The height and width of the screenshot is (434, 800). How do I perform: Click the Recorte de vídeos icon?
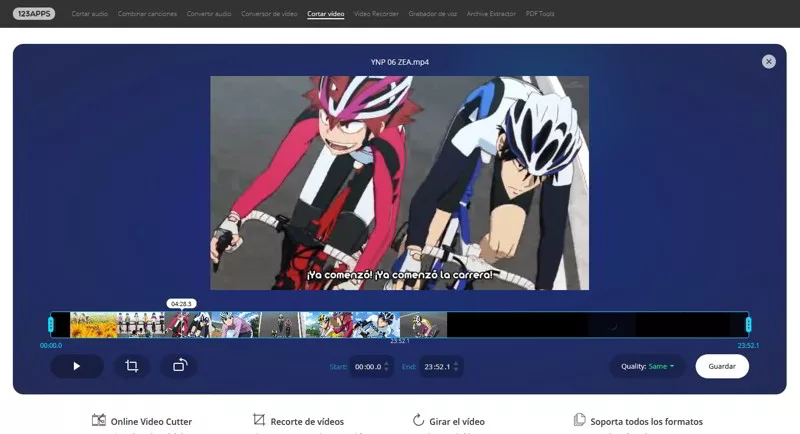[259, 421]
